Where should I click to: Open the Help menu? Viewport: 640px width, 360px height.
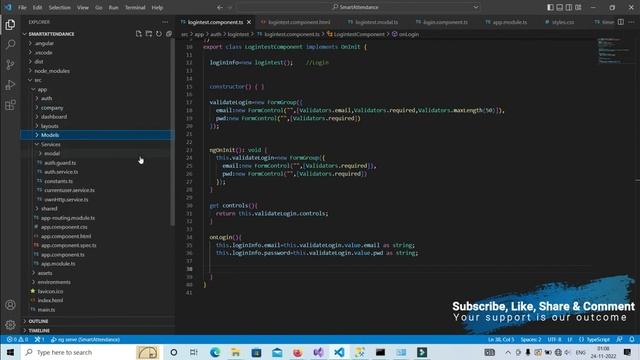click(157, 7)
